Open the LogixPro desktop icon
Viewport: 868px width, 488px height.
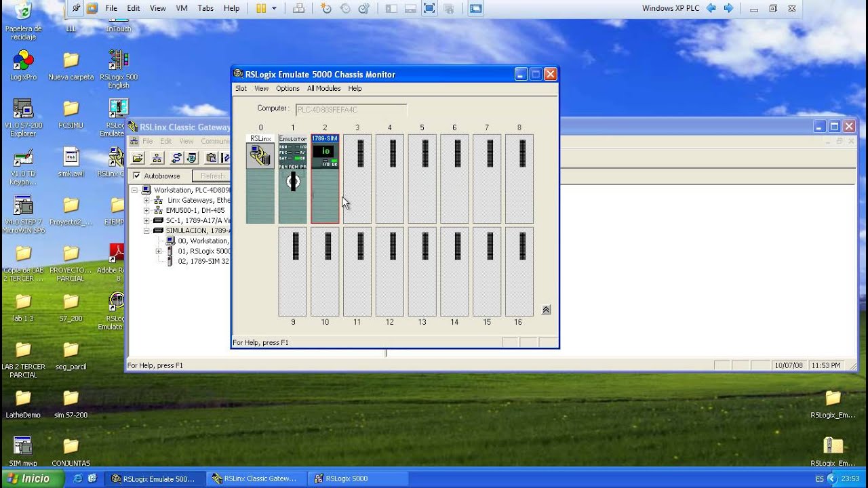[23, 66]
